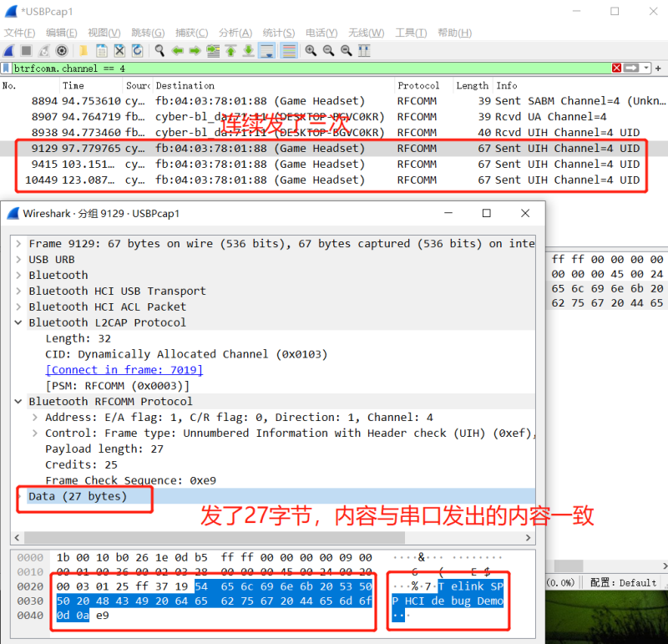Click the find packet magnifier icon
Screen dimensions: 668x644
159,51
